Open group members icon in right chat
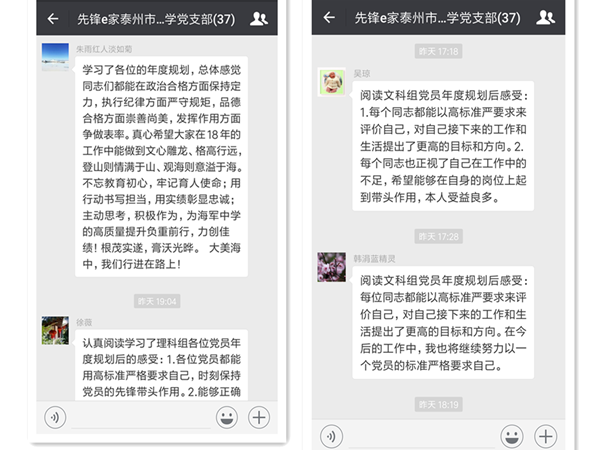This screenshot has height=450, width=600. click(x=545, y=17)
